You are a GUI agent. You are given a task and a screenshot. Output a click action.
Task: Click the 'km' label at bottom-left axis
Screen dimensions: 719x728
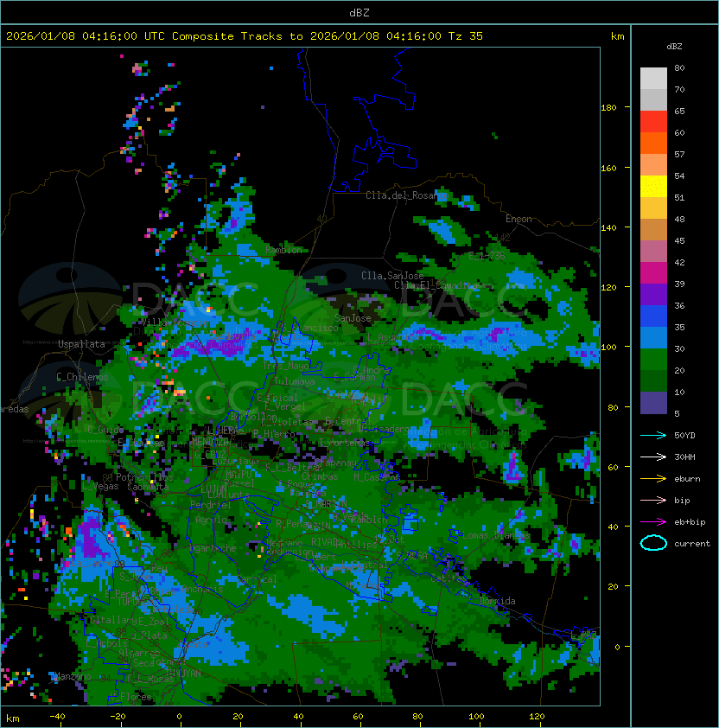point(13,718)
